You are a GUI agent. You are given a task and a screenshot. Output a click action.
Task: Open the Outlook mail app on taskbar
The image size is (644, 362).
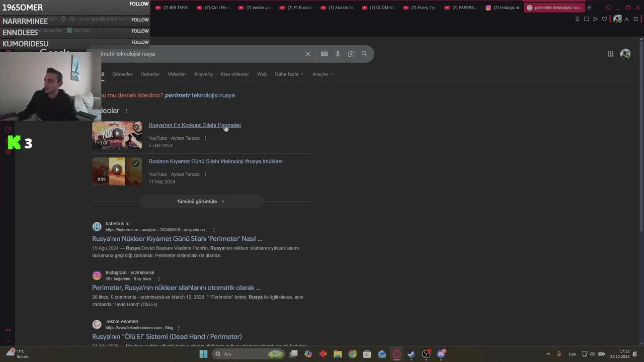click(x=382, y=354)
